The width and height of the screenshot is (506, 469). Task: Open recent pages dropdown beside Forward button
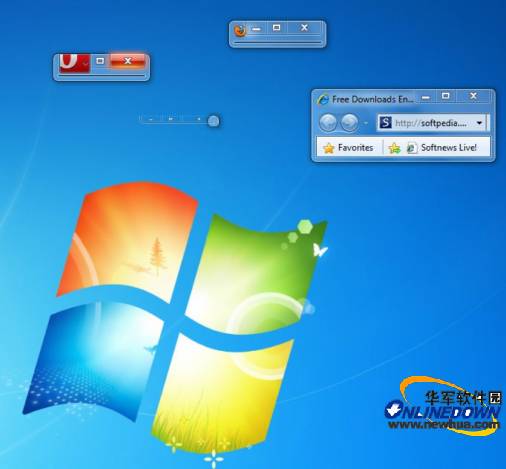[366, 123]
